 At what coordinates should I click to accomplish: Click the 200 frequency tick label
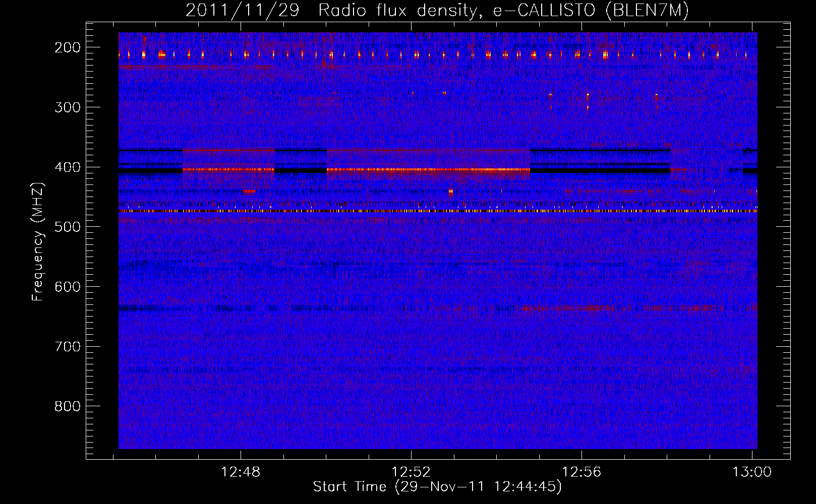point(68,47)
